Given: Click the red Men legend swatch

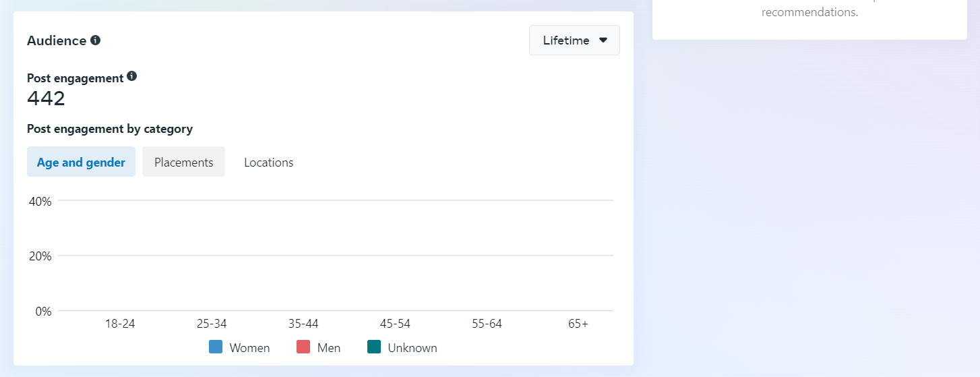Looking at the screenshot, I should [x=303, y=347].
